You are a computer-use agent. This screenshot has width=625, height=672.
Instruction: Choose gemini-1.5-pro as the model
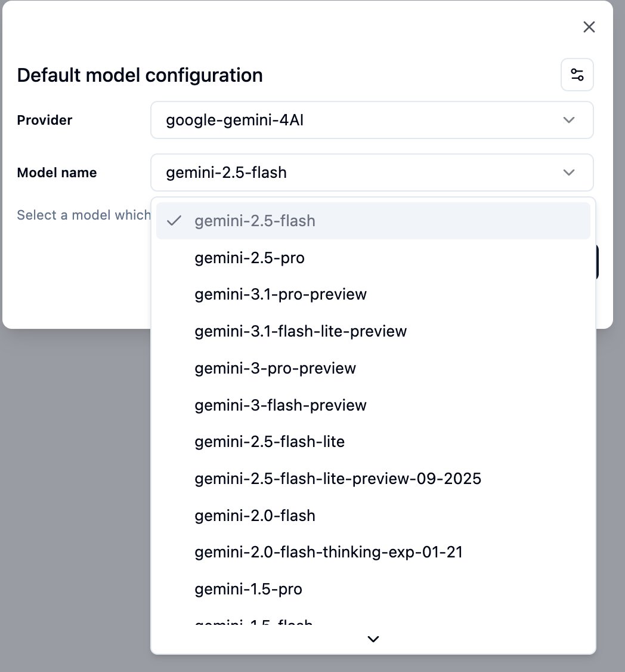[x=248, y=588]
